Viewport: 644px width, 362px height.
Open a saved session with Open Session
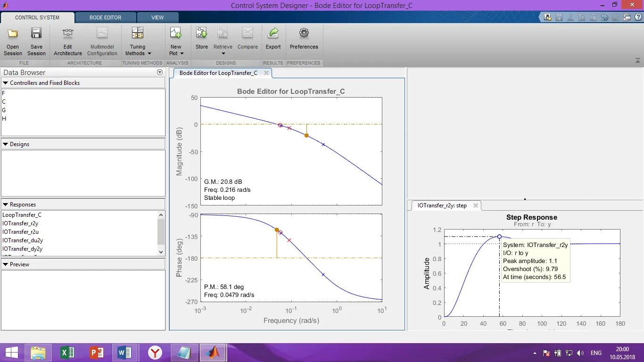click(13, 41)
